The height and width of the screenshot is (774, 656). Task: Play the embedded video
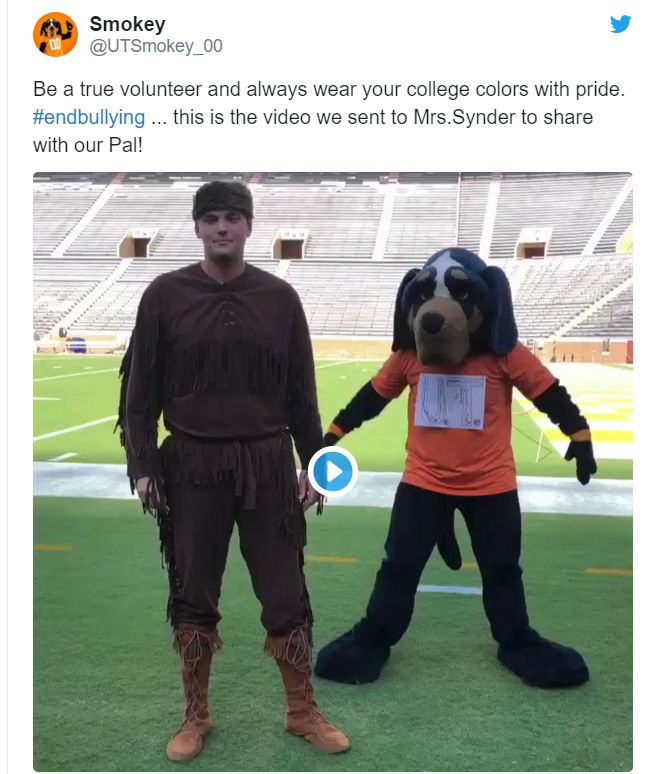pos(332,471)
